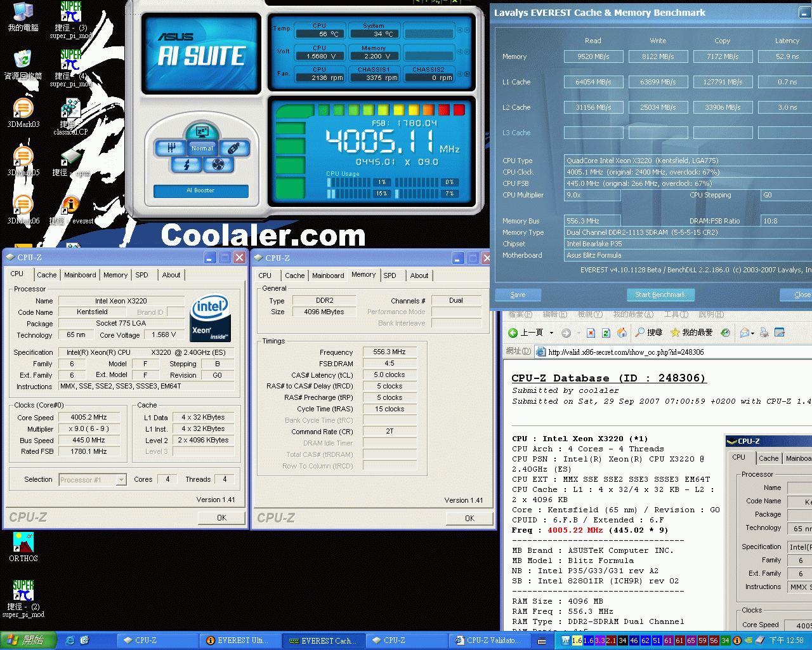Switch to Cache tab in left CPU-Z window
Viewport: 812px width, 650px height.
(47, 275)
